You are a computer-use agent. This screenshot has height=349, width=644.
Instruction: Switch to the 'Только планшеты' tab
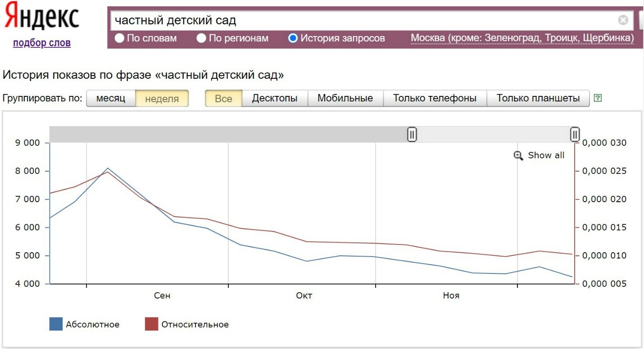(538, 98)
